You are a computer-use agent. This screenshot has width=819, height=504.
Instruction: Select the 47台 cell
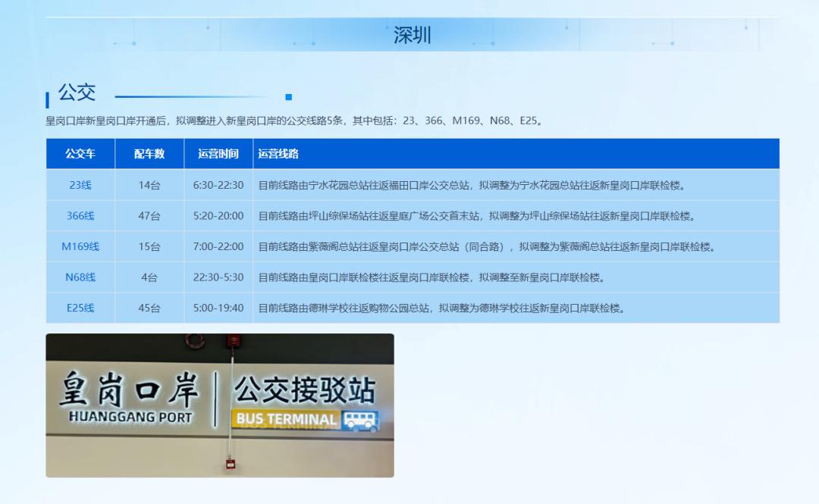(149, 216)
